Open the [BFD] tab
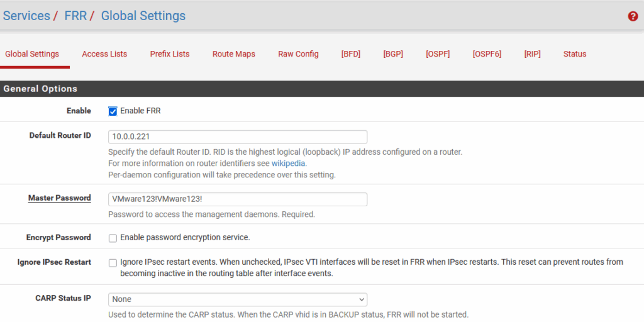 tap(351, 54)
